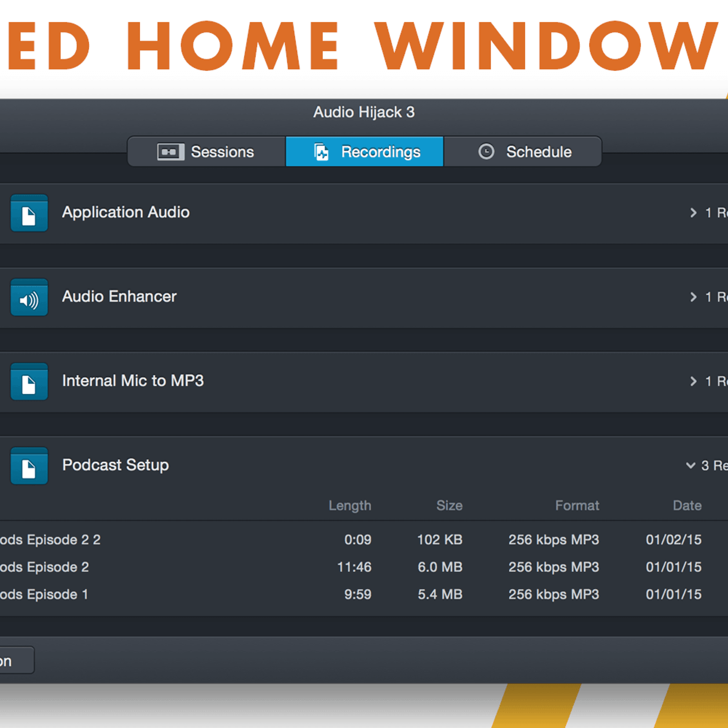Sort recordings by Size column header
This screenshot has width=728, height=728.
450,506
